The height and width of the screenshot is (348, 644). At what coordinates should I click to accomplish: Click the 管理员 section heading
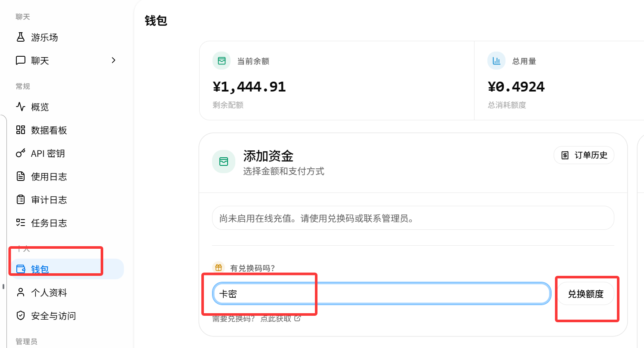point(26,342)
